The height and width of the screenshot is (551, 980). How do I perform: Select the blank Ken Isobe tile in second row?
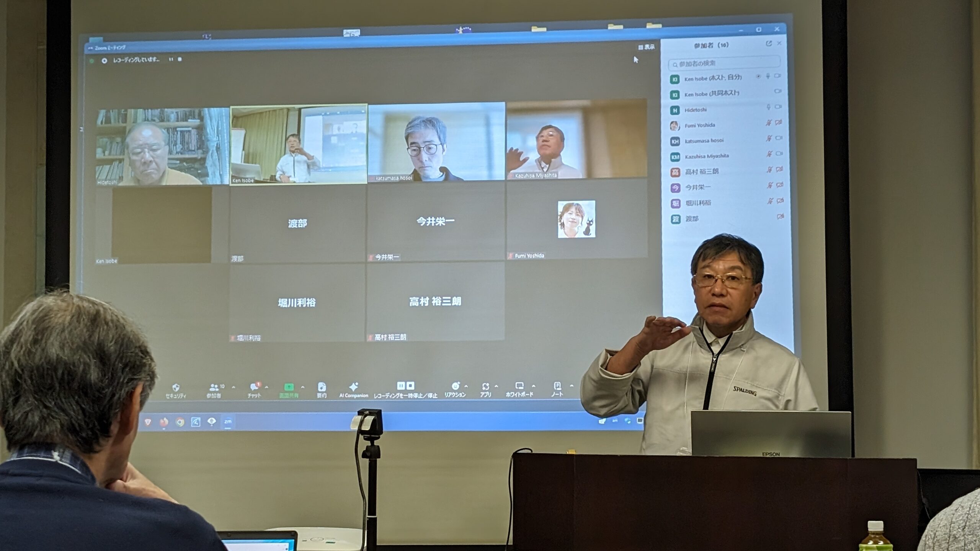162,225
